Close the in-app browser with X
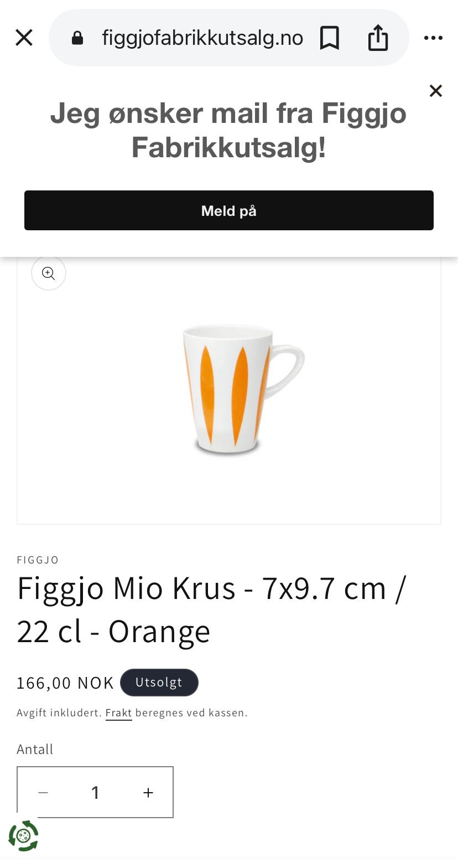 coord(24,38)
